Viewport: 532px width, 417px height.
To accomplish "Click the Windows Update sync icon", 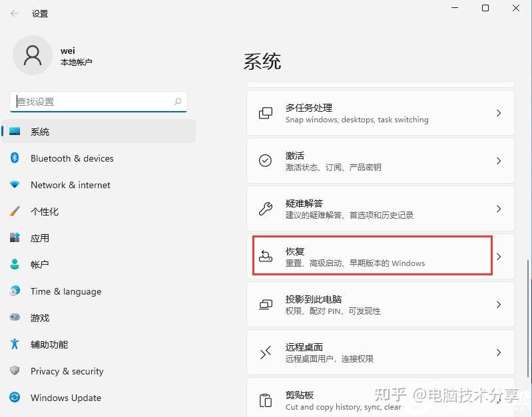I will (15, 397).
